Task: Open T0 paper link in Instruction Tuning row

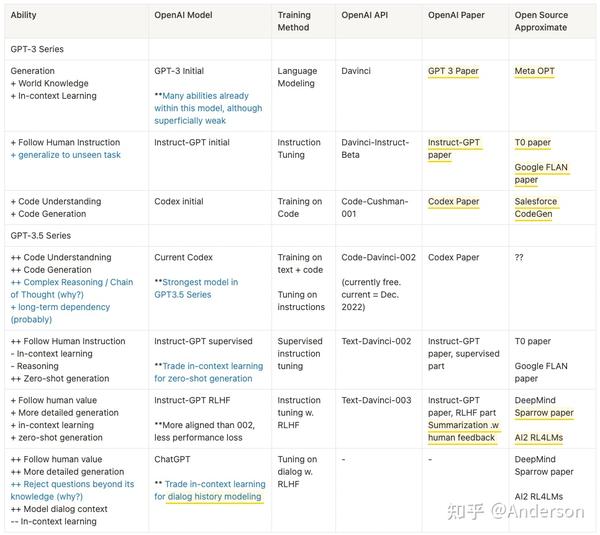Action: (533, 142)
